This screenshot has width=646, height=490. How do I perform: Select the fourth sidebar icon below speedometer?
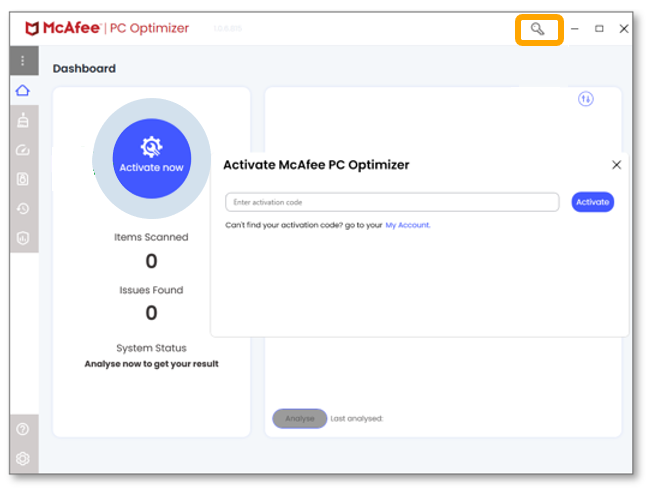click(23, 179)
